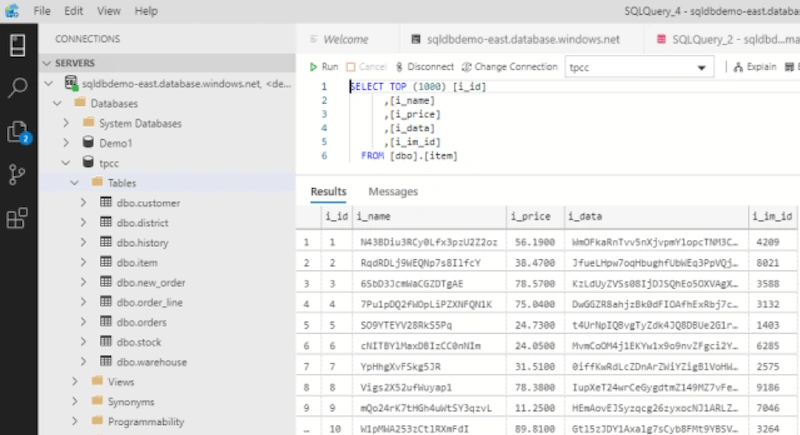The height and width of the screenshot is (435, 800).
Task: Select the i_name column header
Action: point(429,216)
